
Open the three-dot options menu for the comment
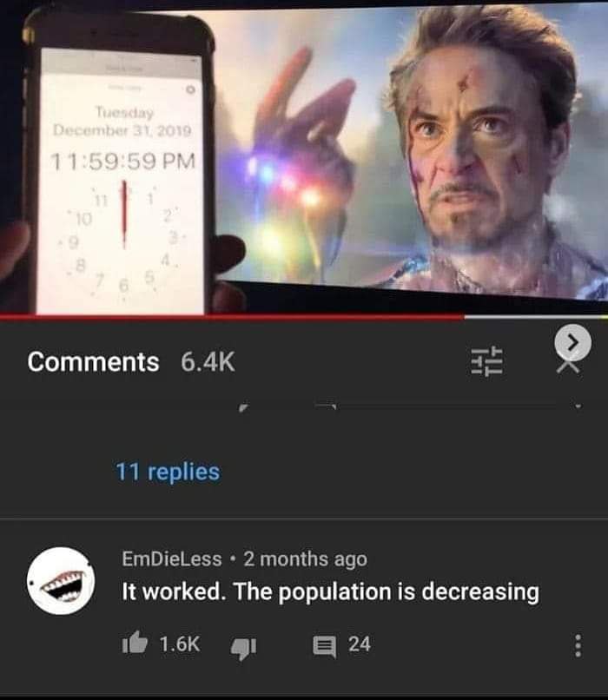pos(578,645)
